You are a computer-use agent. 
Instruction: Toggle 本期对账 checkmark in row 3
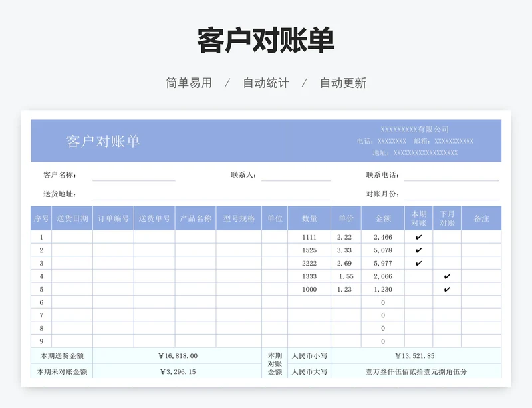pyautogui.click(x=419, y=263)
